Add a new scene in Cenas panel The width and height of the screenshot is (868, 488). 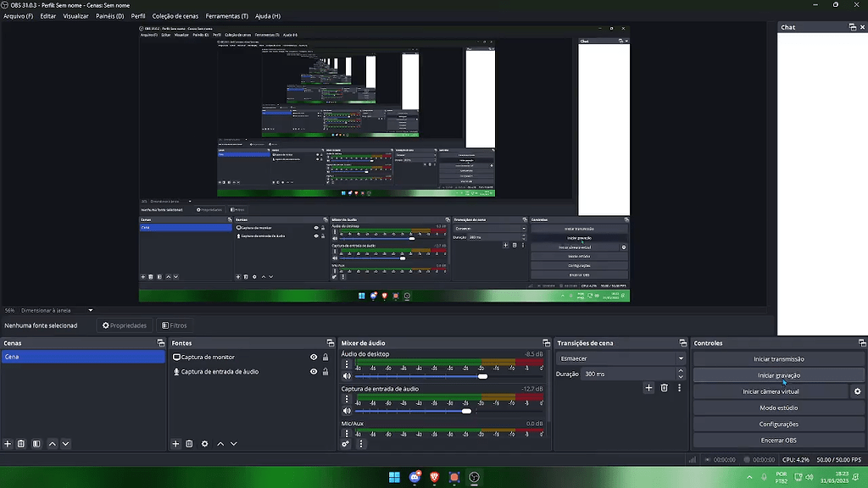[8, 444]
